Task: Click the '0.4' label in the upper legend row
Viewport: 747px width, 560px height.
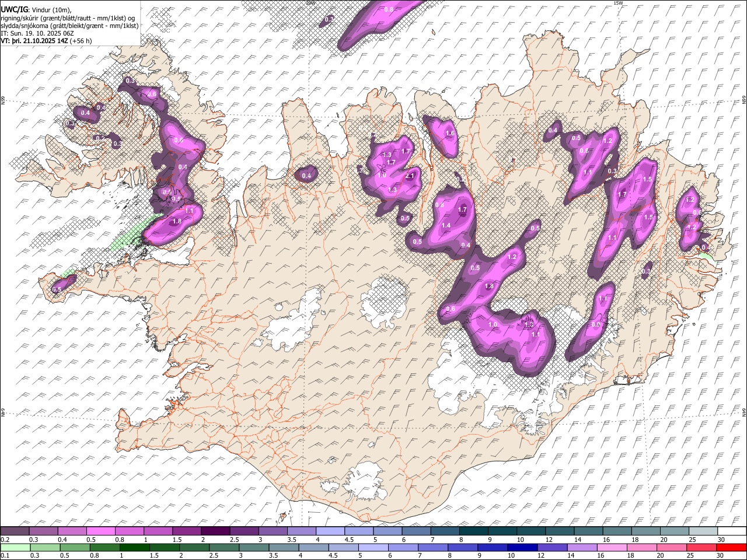Action: (62, 540)
